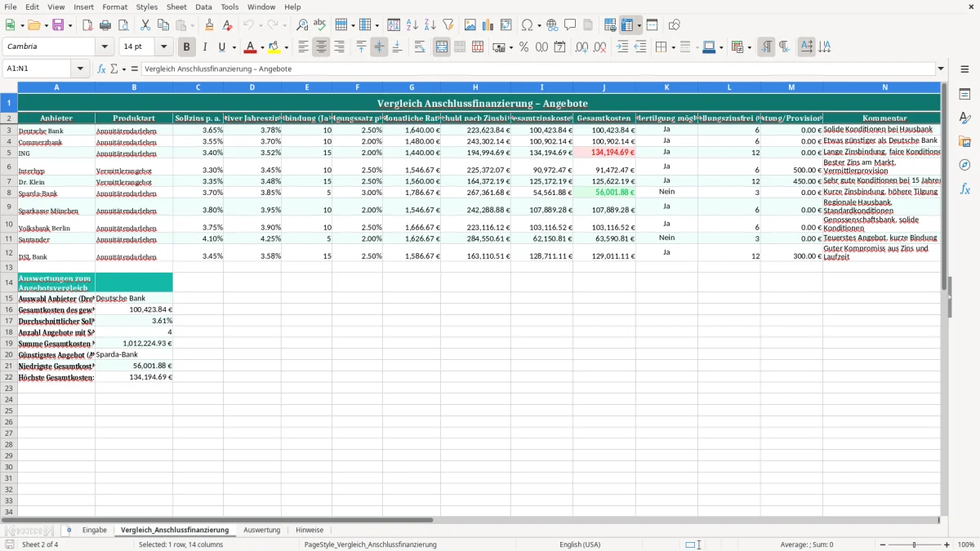Image resolution: width=980 pixels, height=551 pixels.
Task: Open Find & Replace from the toolbar
Action: [302, 25]
